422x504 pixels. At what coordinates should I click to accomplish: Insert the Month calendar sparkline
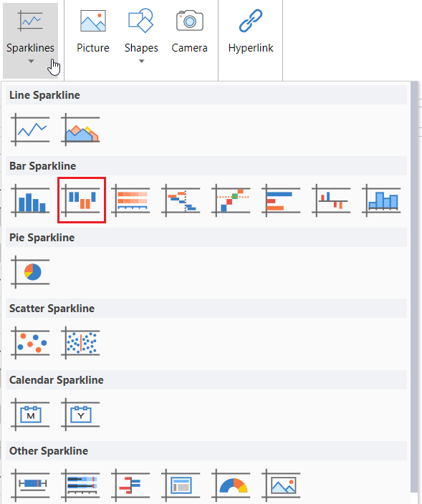click(30, 415)
